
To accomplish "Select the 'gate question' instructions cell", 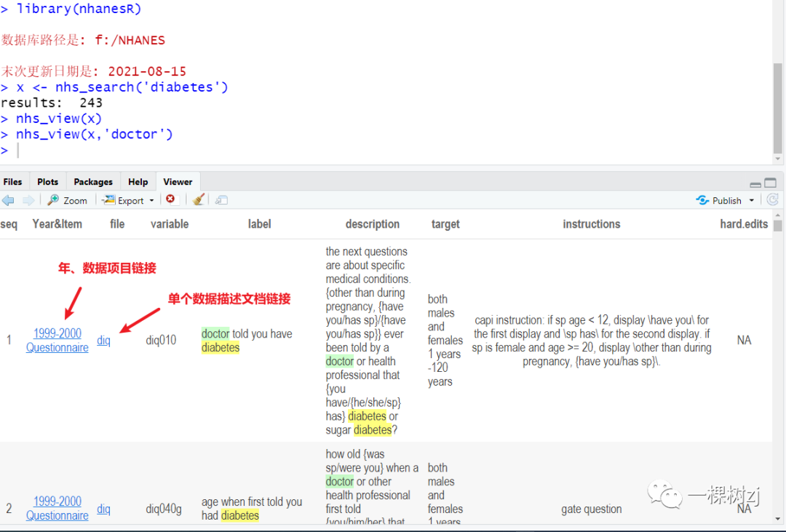I will (592, 509).
